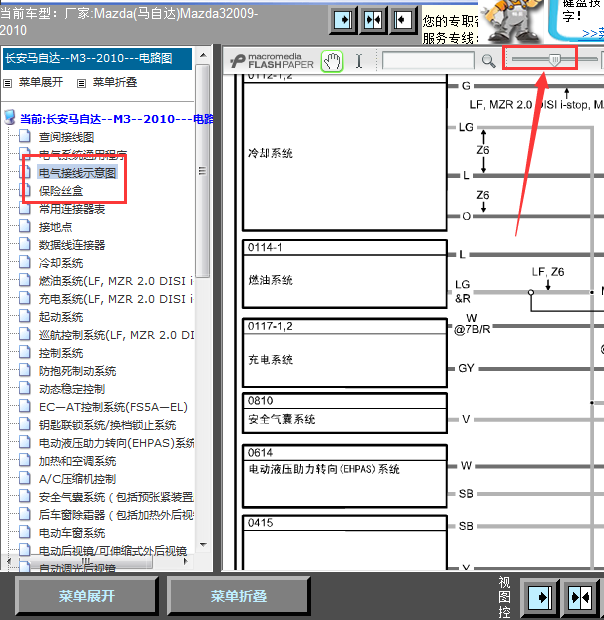Open 电动后视镜/可伸缩式外后视镜 tree item

click(113, 551)
